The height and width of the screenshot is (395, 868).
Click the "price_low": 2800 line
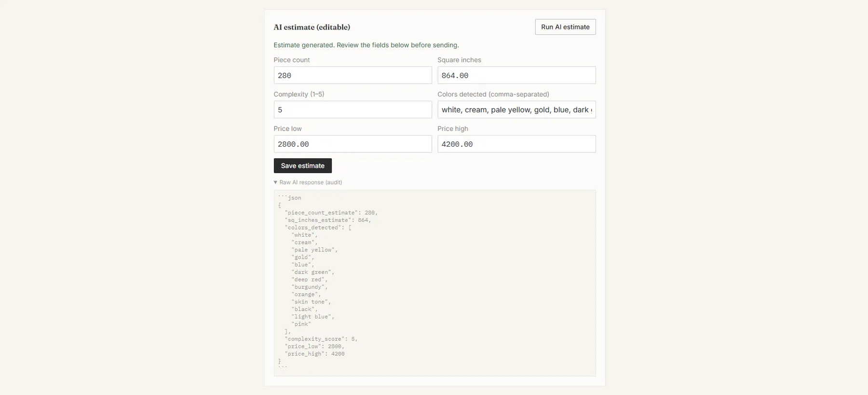314,346
